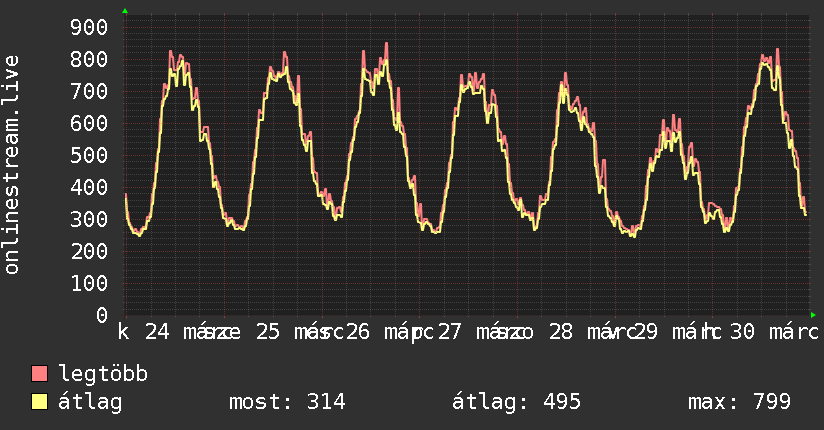This screenshot has height=430, width=824.
Task: Click the pink legtöbb legend swatch
Action: (39, 374)
